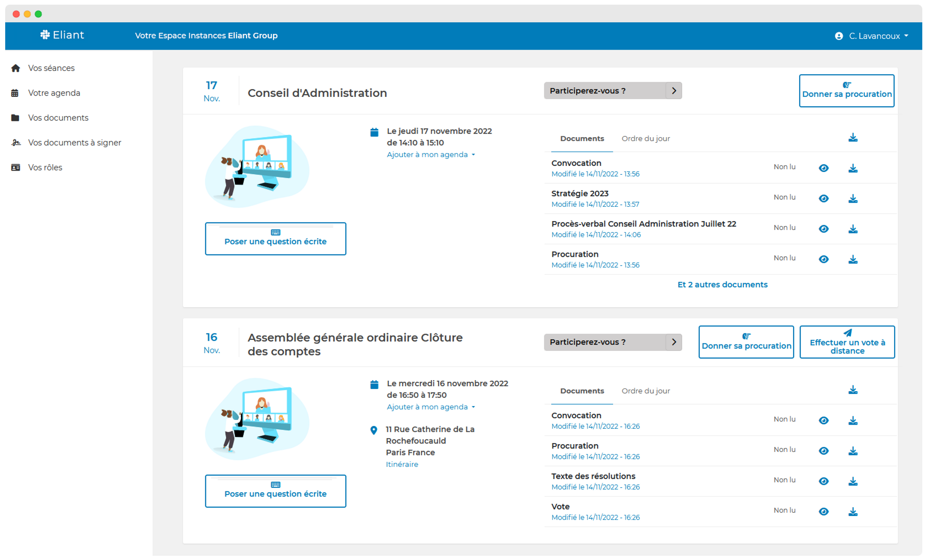Download all documents for Conseil d'Administration
The height and width of the screenshot is (560, 927).
point(852,138)
